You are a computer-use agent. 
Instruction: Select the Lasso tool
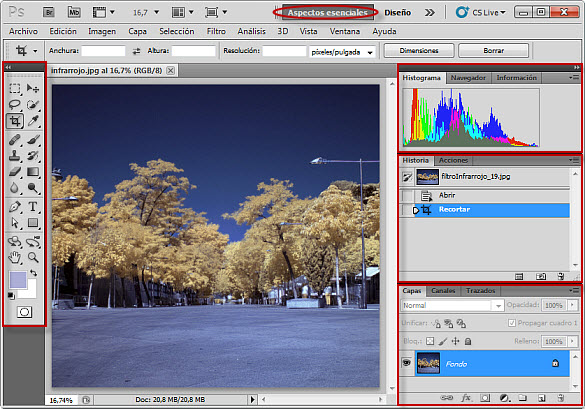[15, 104]
